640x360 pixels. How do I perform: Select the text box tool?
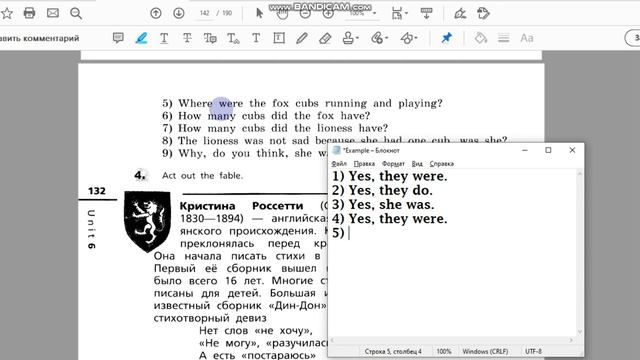coord(279,38)
